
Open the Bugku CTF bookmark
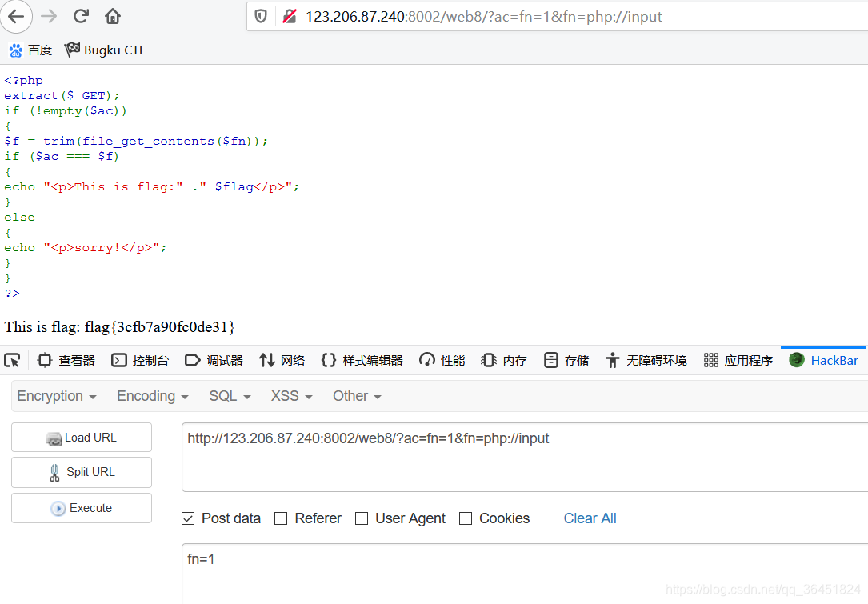point(105,50)
